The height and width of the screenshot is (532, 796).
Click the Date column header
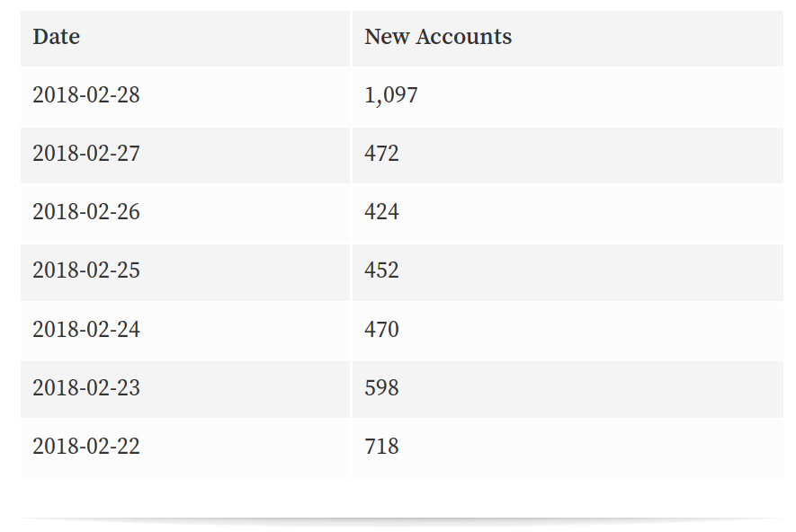[x=56, y=37]
